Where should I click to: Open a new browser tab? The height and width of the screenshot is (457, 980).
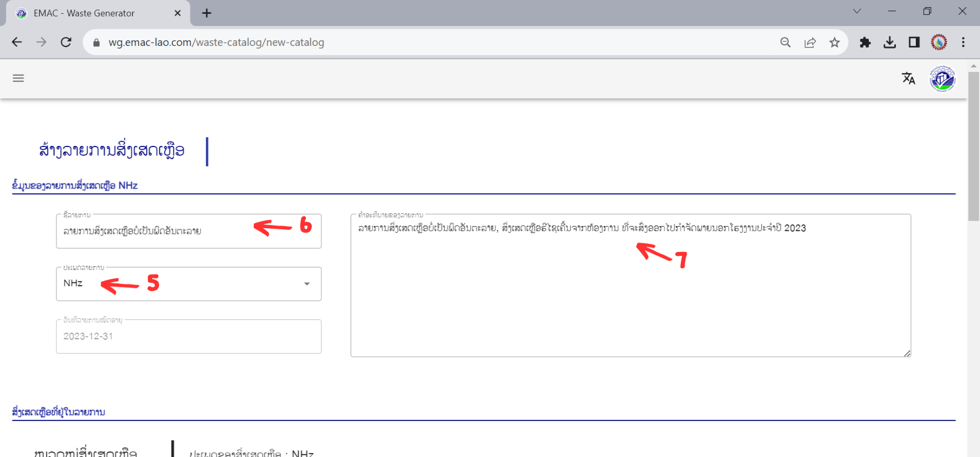point(206,13)
